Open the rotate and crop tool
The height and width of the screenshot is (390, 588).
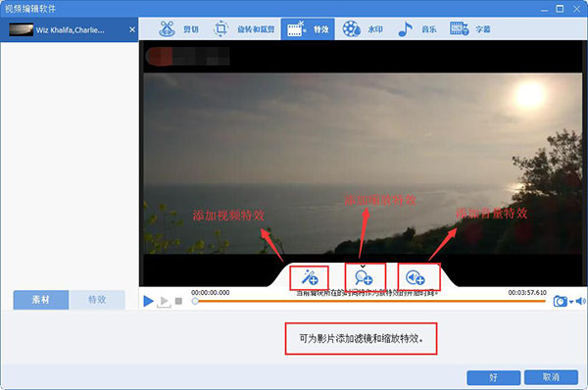244,28
